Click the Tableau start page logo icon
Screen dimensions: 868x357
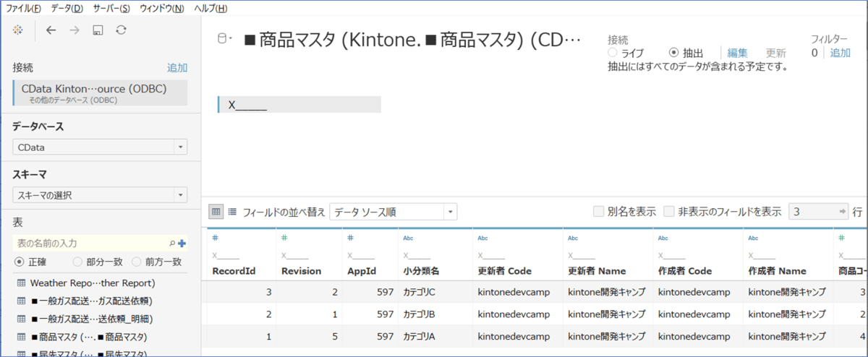[x=18, y=30]
